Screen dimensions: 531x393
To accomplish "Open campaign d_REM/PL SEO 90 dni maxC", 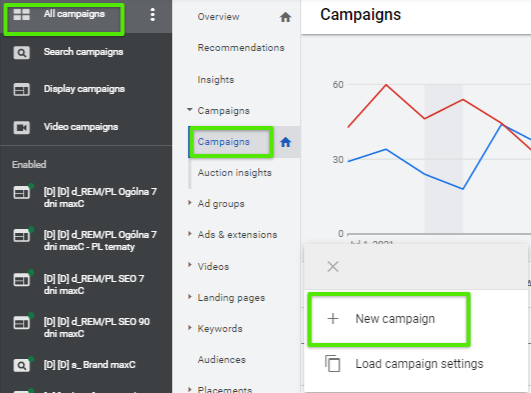I will point(97,328).
